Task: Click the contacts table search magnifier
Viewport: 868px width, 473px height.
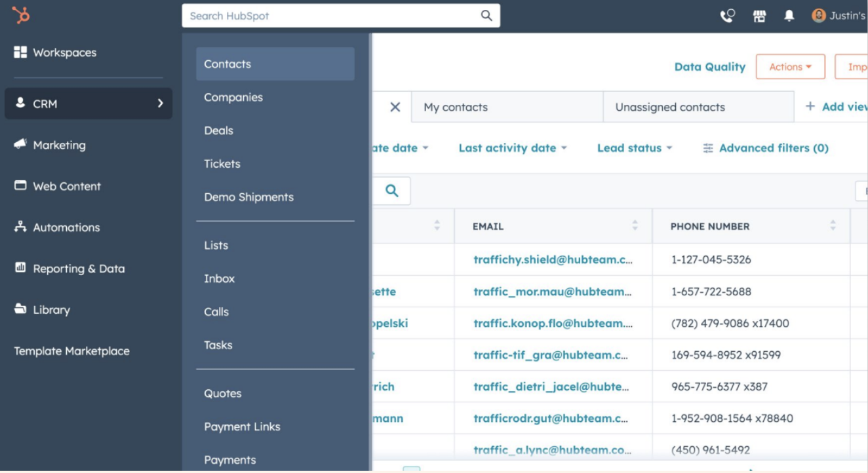Action: [x=392, y=191]
